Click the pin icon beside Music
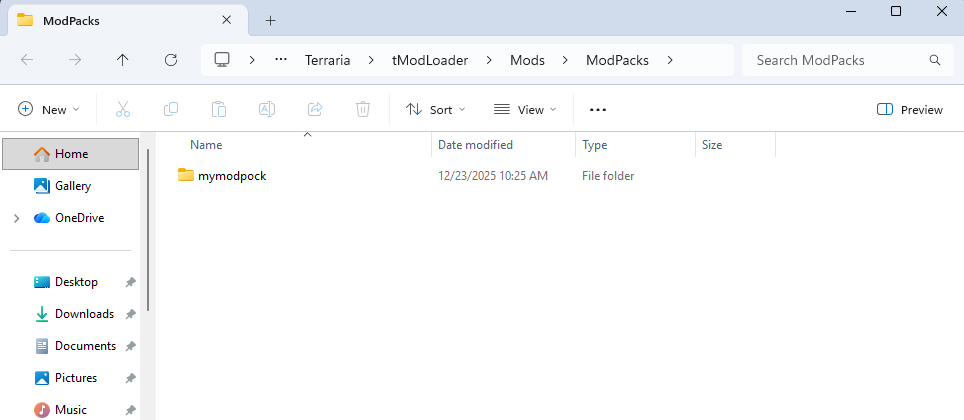964x420 pixels. [x=130, y=410]
